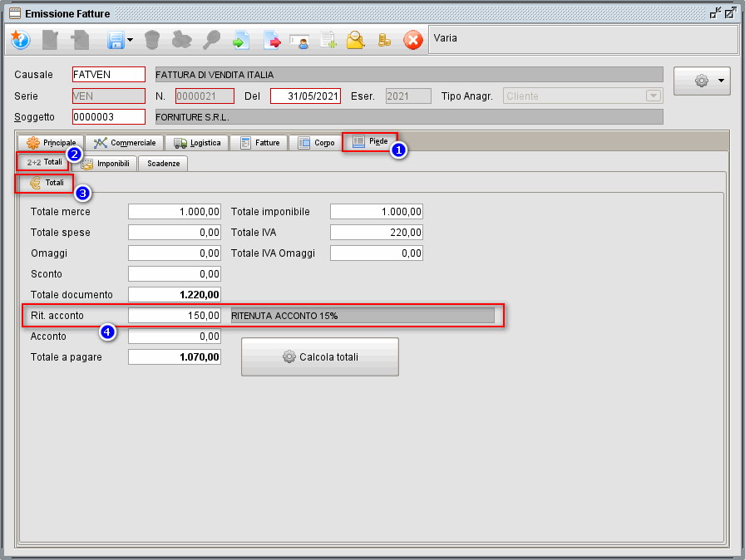Switch to the Principale tab
This screenshot has height=560, width=745.
tap(52, 143)
